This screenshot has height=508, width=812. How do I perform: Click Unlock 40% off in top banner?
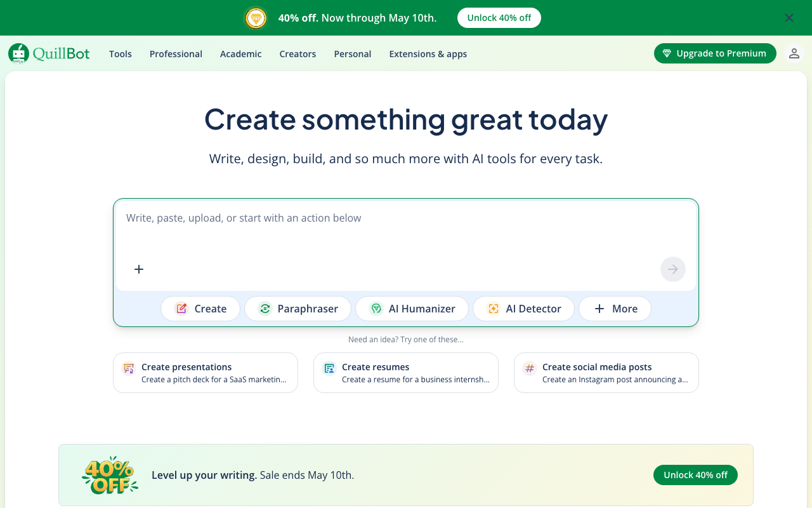pos(499,18)
